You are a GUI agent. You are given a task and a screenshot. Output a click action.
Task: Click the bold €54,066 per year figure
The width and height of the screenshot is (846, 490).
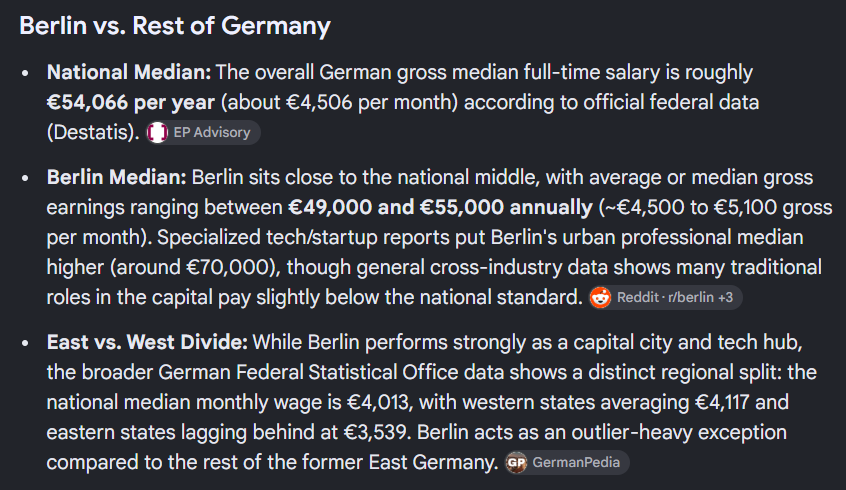click(x=131, y=103)
